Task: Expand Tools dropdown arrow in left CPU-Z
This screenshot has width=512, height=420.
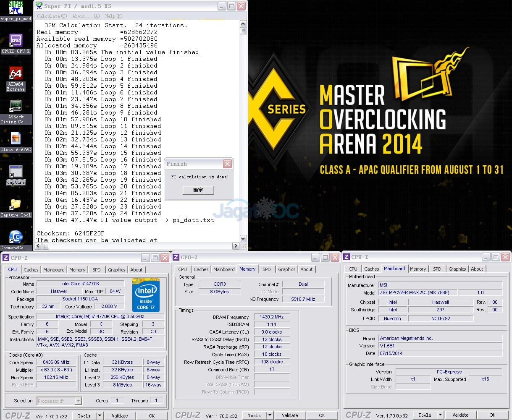Action: 100,416
